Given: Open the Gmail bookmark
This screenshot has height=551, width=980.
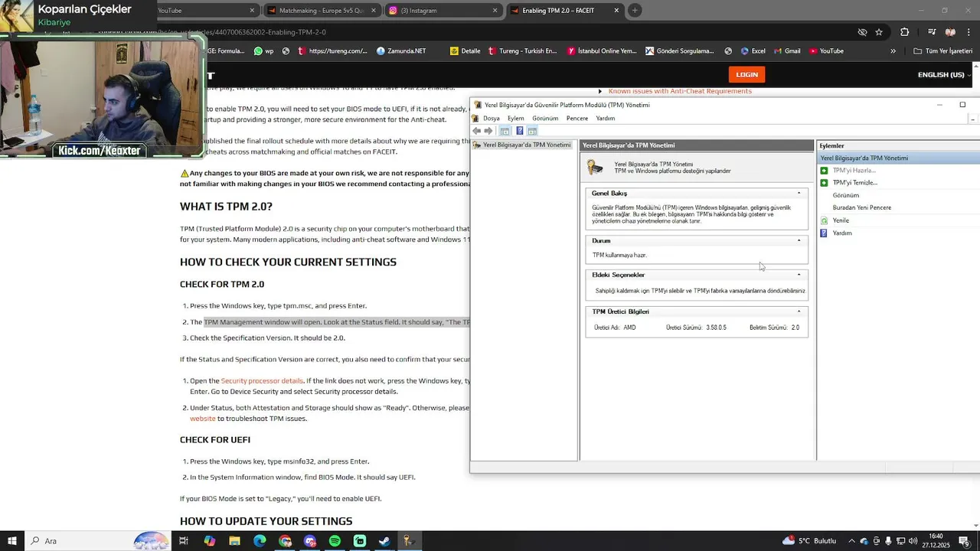Looking at the screenshot, I should point(786,51).
